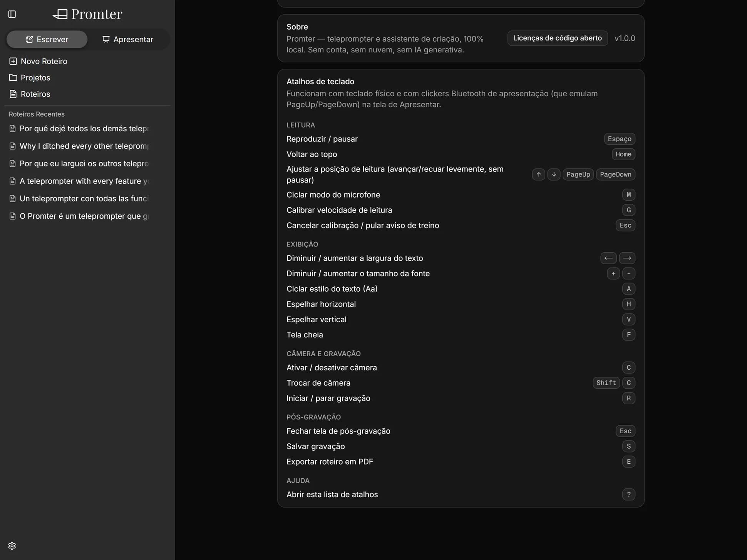Select 'Ciclar modo do microfone' text
Viewport: 747px width, 560px height.
tap(333, 195)
